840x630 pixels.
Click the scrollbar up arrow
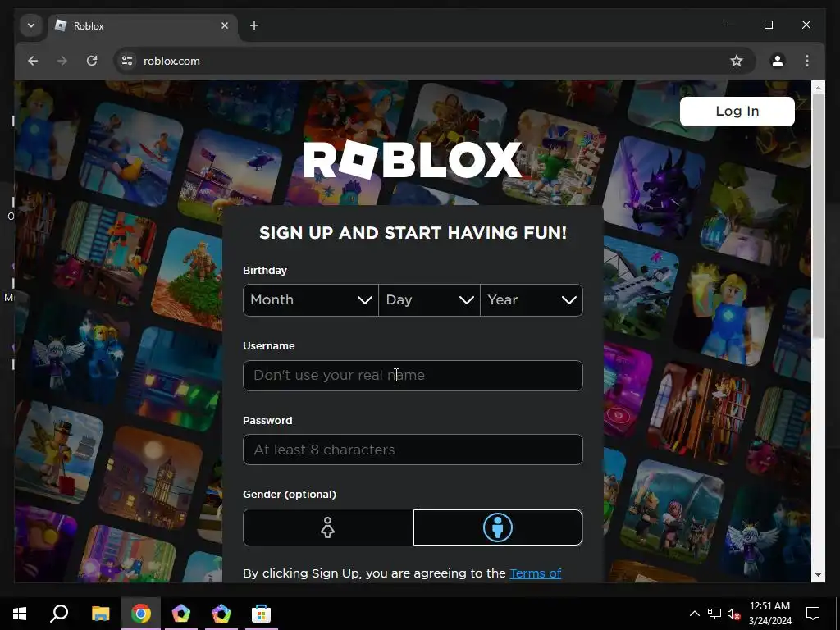coord(818,87)
